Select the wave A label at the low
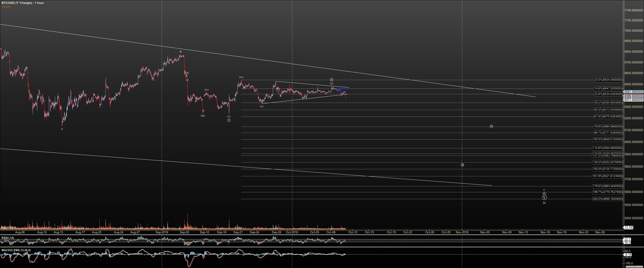 point(62,129)
